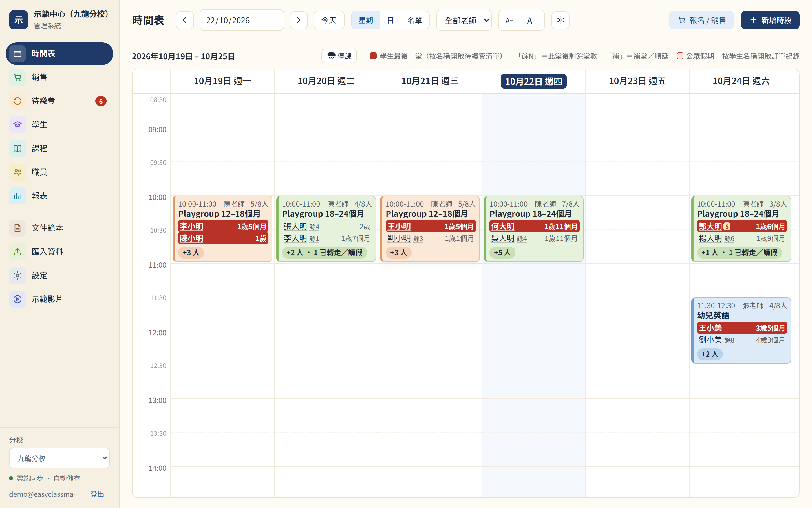Open 待繳費 refresh icon in sidebar
The width and height of the screenshot is (812, 508).
pyautogui.click(x=17, y=101)
